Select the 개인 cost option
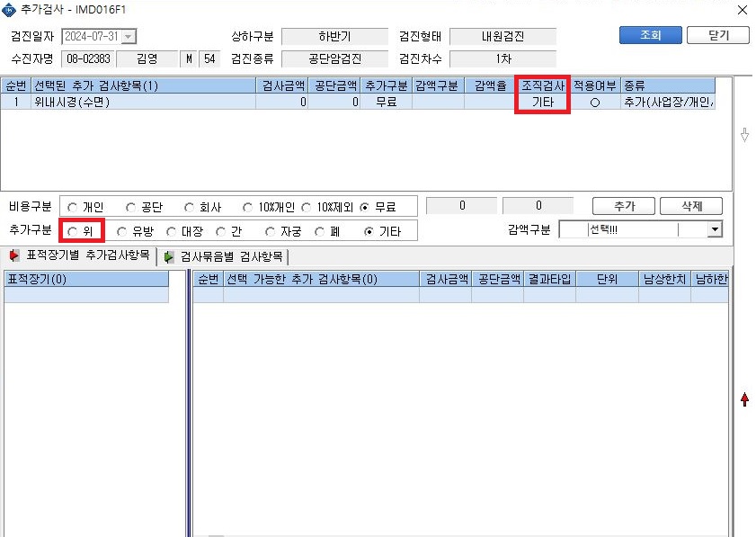756x537 pixels. (72, 208)
